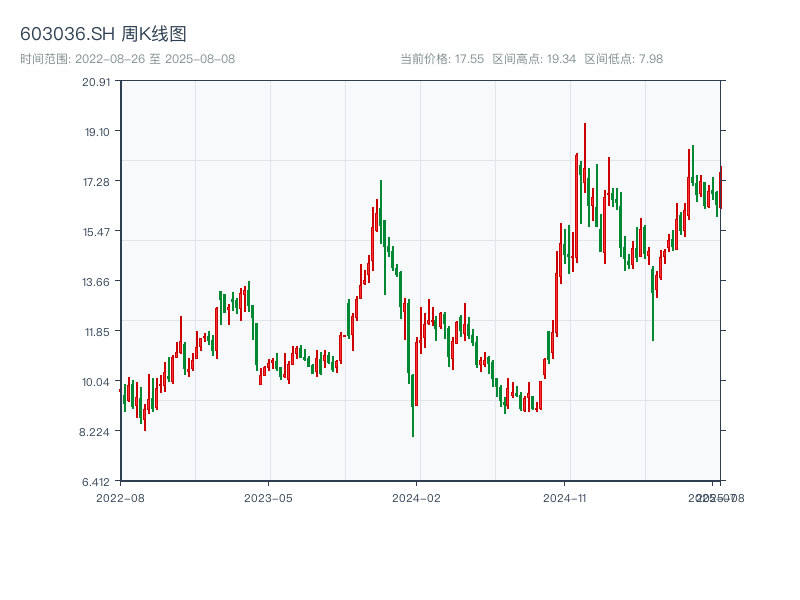800x600 pixels.
Task: Select the green candle with lowest wick near 7.98
Action: [413, 405]
